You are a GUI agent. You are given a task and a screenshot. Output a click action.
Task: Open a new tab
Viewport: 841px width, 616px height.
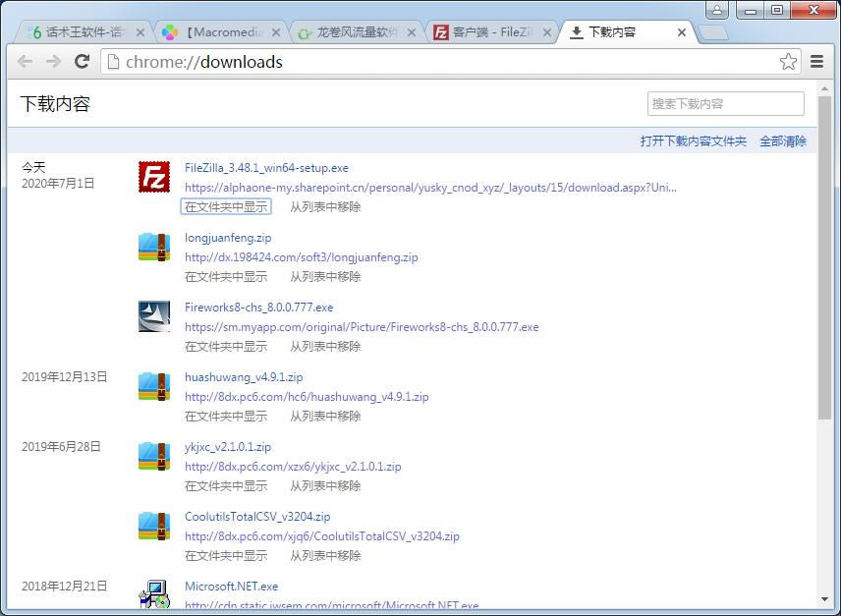click(714, 33)
